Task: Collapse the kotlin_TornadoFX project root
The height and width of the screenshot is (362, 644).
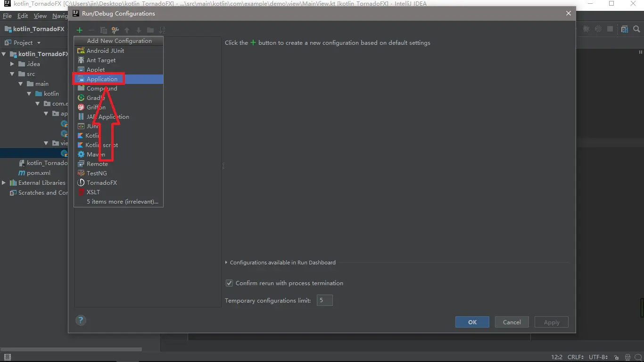Action: [x=4, y=54]
